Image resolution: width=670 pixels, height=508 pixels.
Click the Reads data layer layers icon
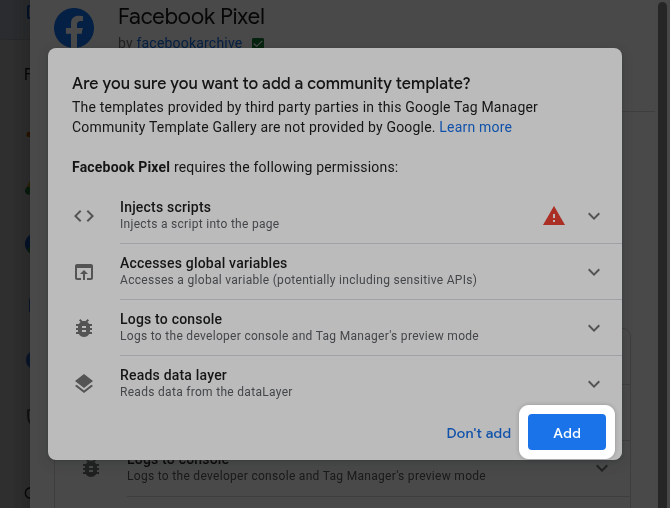click(84, 384)
